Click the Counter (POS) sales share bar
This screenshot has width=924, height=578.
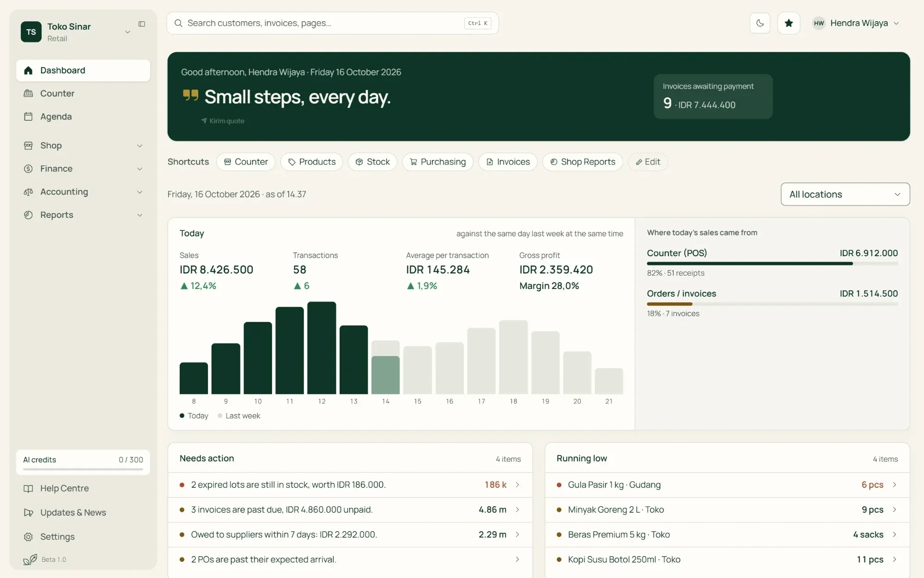pyautogui.click(x=772, y=264)
